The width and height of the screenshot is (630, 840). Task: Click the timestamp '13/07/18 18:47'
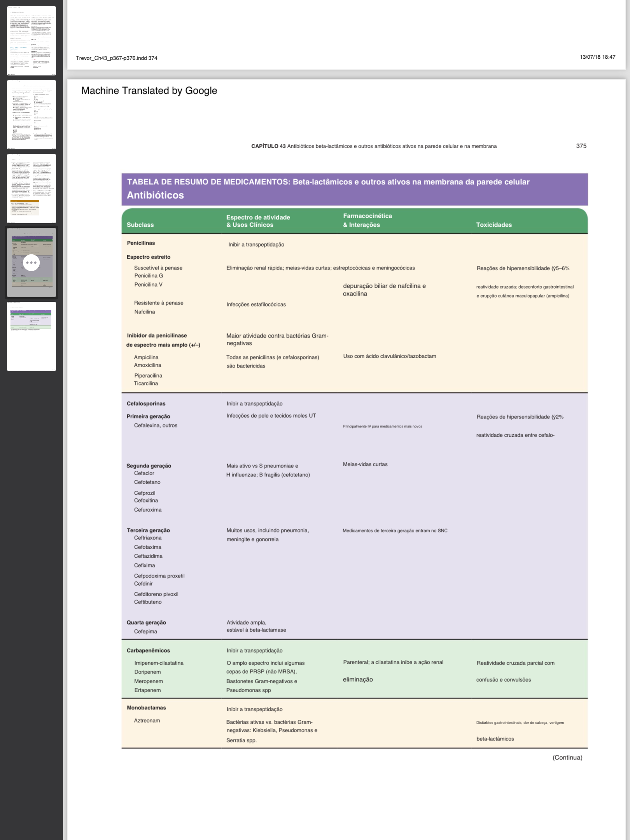pyautogui.click(x=597, y=57)
